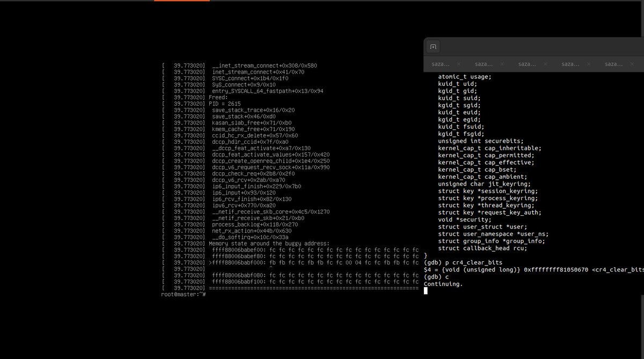Screen dimensions: 644x359
Task: Click 'kgid_t egid;' struct field
Action: click(x=459, y=120)
